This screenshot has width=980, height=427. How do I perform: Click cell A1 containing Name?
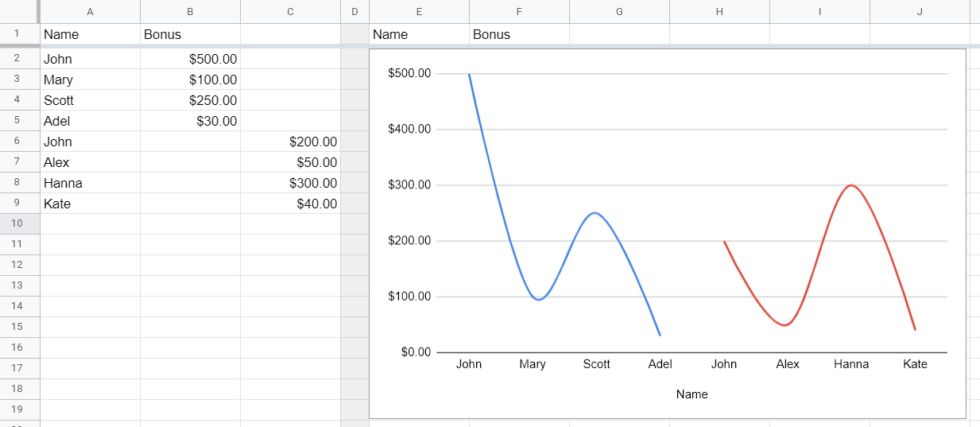pyautogui.click(x=90, y=34)
